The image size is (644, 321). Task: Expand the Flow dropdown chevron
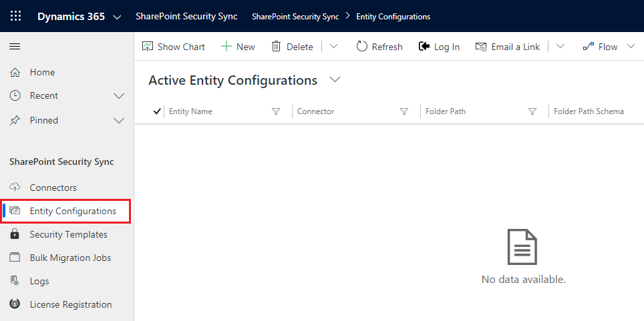(x=631, y=47)
